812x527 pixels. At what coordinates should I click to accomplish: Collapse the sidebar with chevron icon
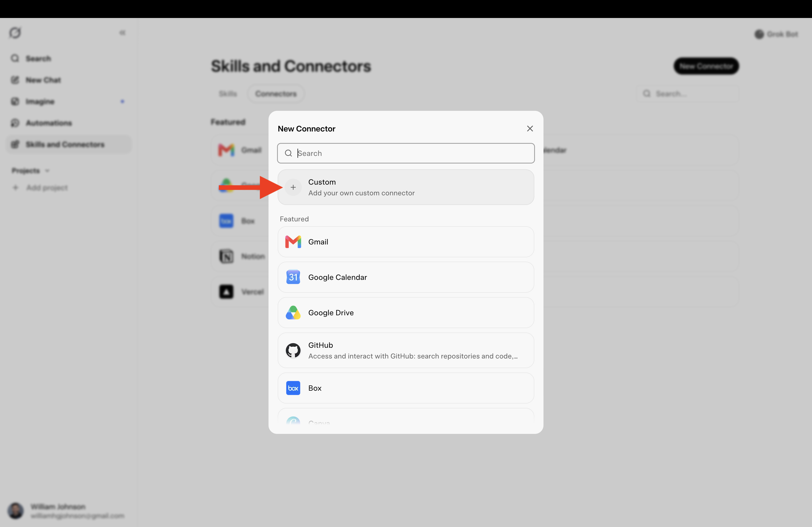tap(122, 33)
